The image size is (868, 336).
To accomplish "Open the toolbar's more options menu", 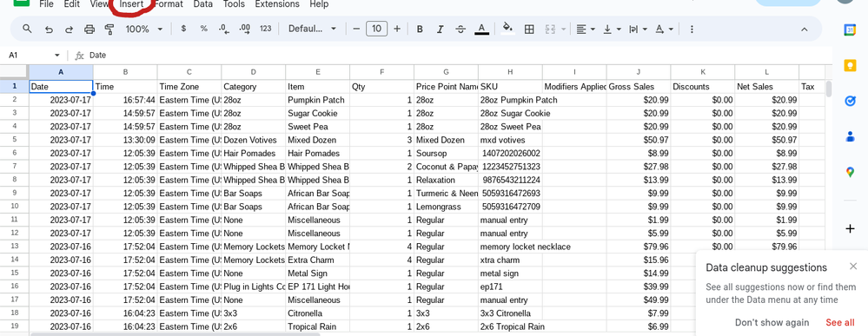I will [692, 30].
